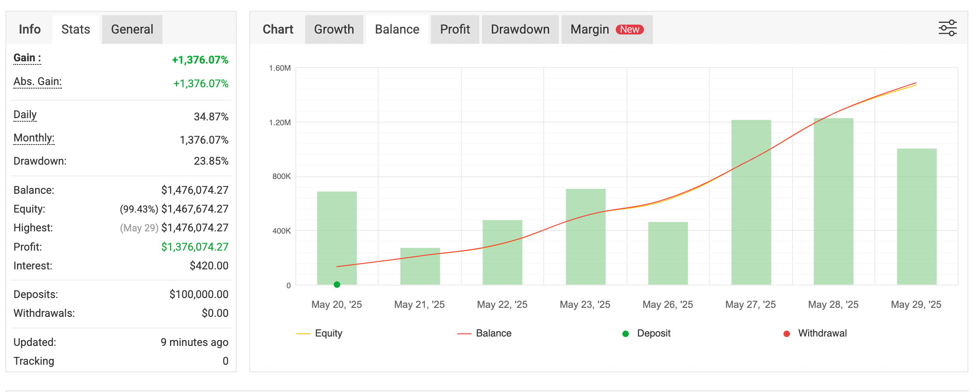Click the Daily label link

click(x=25, y=115)
